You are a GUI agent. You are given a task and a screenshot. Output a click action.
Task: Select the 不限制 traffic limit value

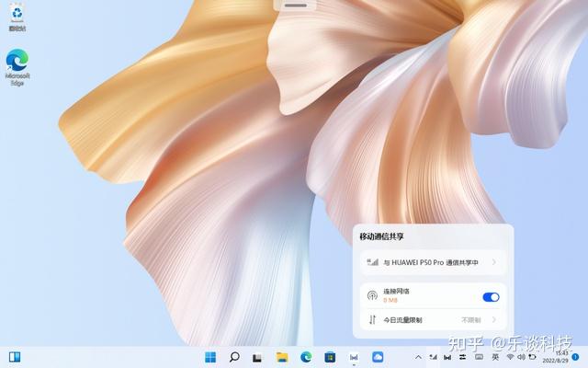click(x=471, y=320)
